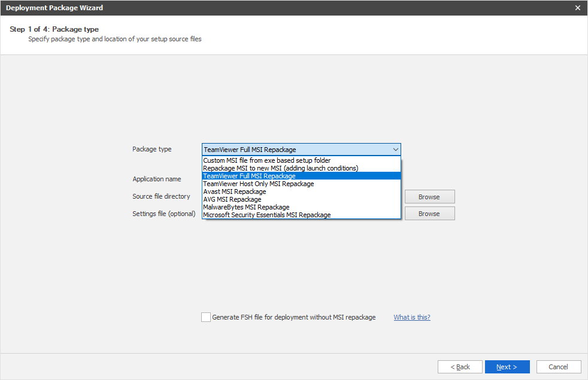Pick TeamViewer Host Only MSI Repackage
Screen dimensions: 588x380
point(301,184)
